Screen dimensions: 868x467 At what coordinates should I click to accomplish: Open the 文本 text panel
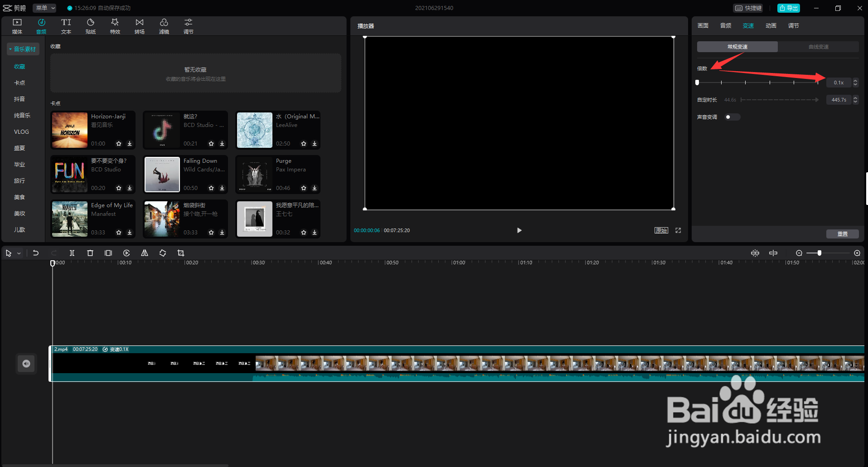pos(66,26)
